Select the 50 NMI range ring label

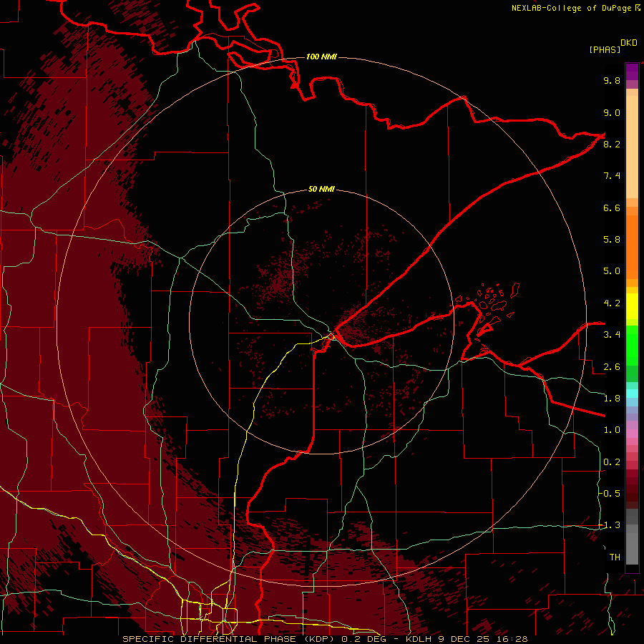pyautogui.click(x=321, y=189)
